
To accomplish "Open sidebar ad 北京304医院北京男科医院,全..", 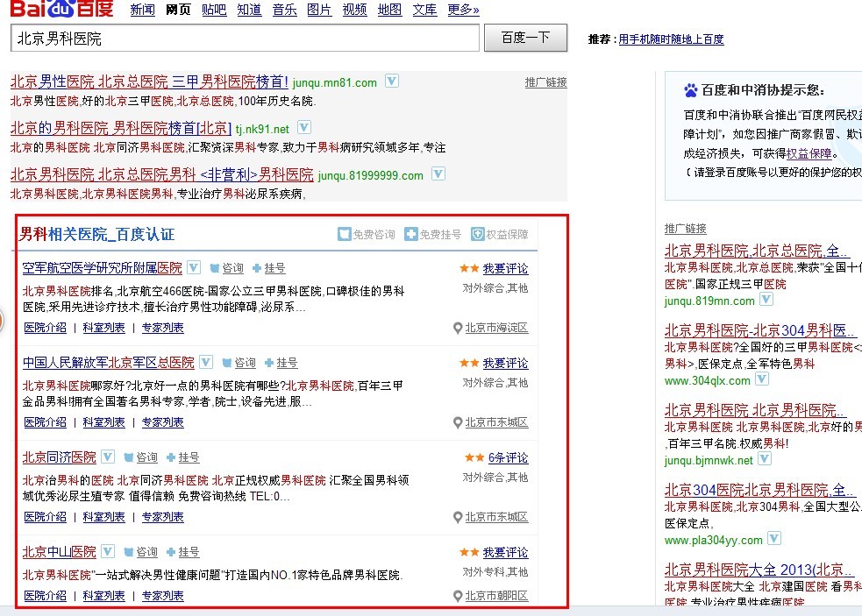I will (x=759, y=490).
